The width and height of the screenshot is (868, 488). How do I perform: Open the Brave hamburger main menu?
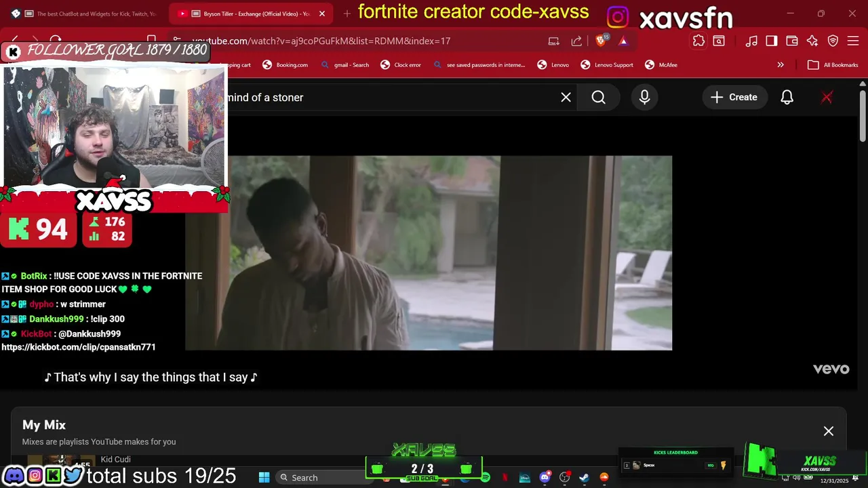[853, 41]
